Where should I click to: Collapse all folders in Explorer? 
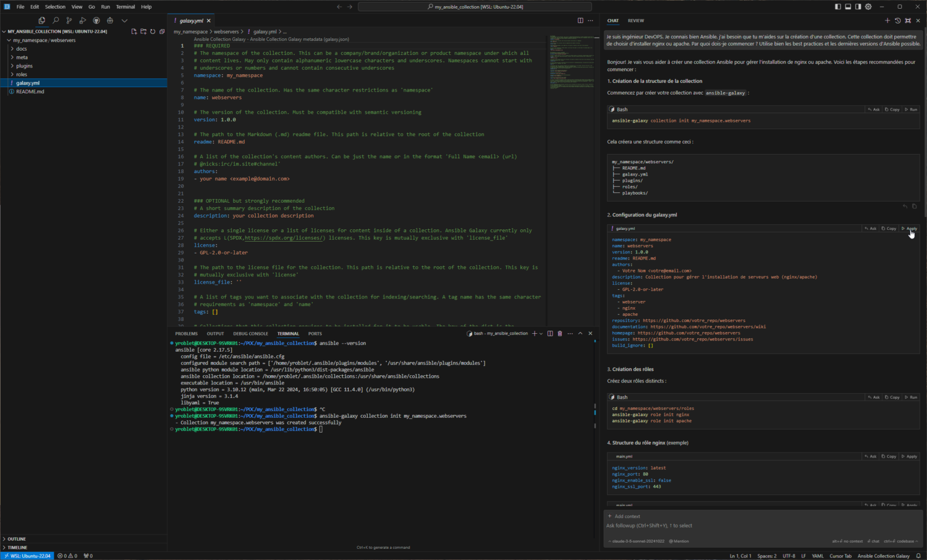pos(162,32)
